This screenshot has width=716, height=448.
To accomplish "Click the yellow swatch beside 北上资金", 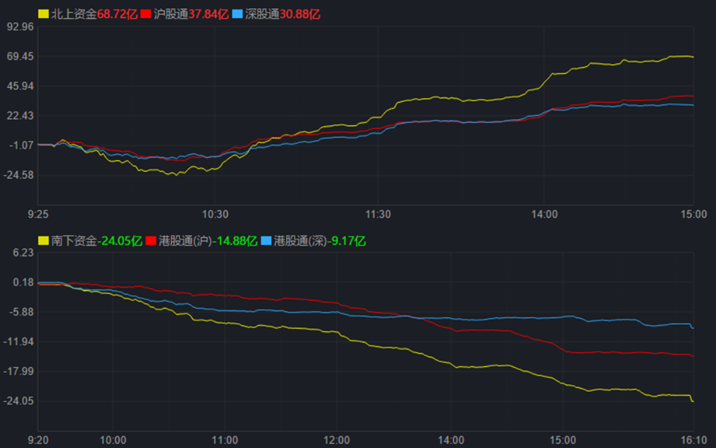I will tap(43, 15).
